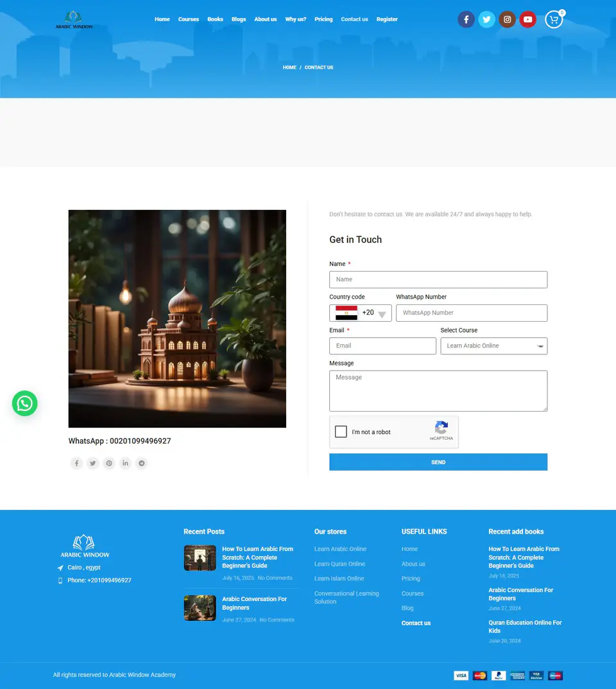
Task: Open footer Useful Links About us
Action: tap(413, 564)
